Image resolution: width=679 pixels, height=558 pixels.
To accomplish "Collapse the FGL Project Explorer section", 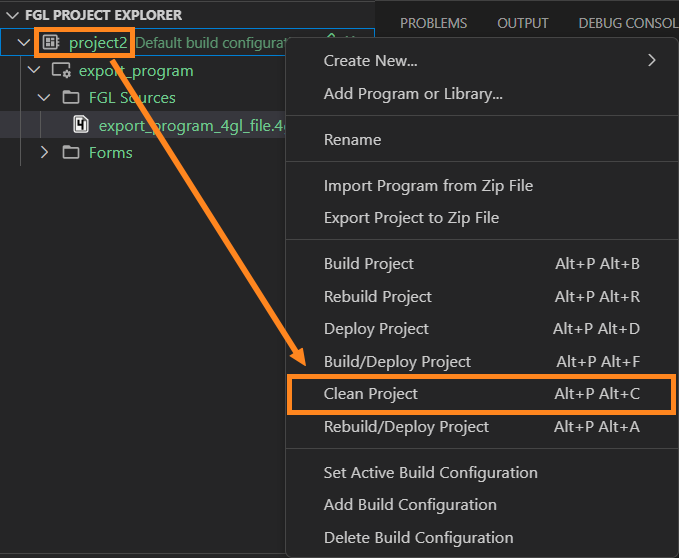I will [13, 16].
